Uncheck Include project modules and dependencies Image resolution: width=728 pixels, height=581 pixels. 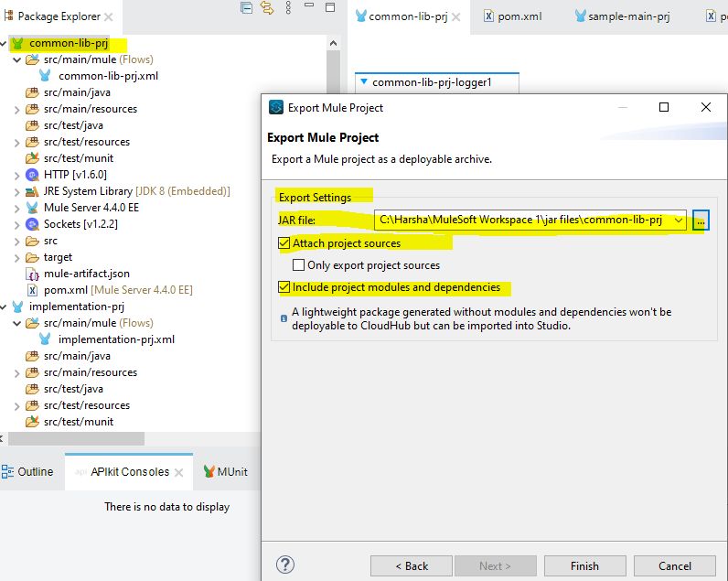tap(284, 287)
